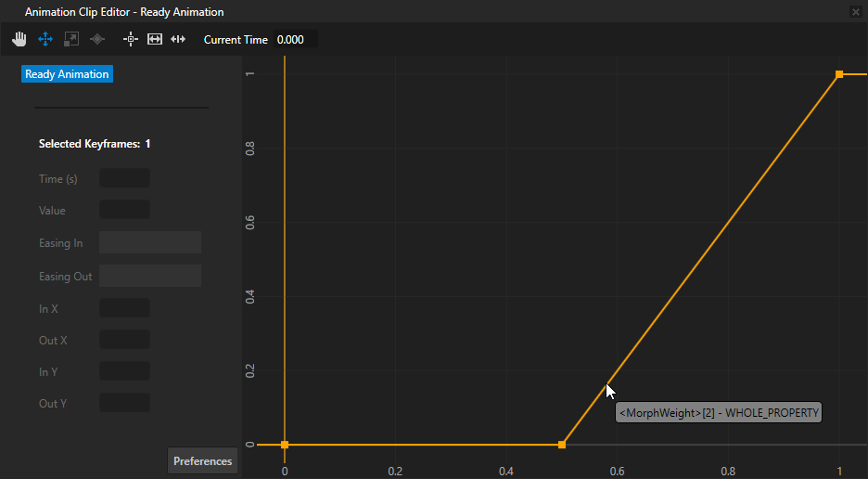
Task: Open the Easing Out dropdown
Action: click(x=150, y=276)
